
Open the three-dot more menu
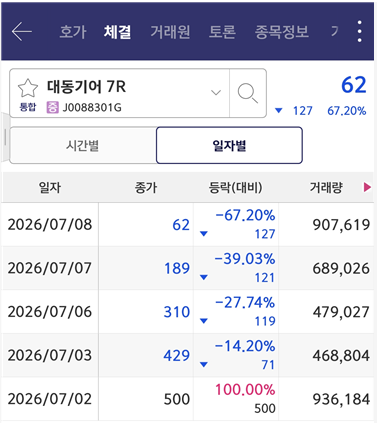click(x=359, y=31)
